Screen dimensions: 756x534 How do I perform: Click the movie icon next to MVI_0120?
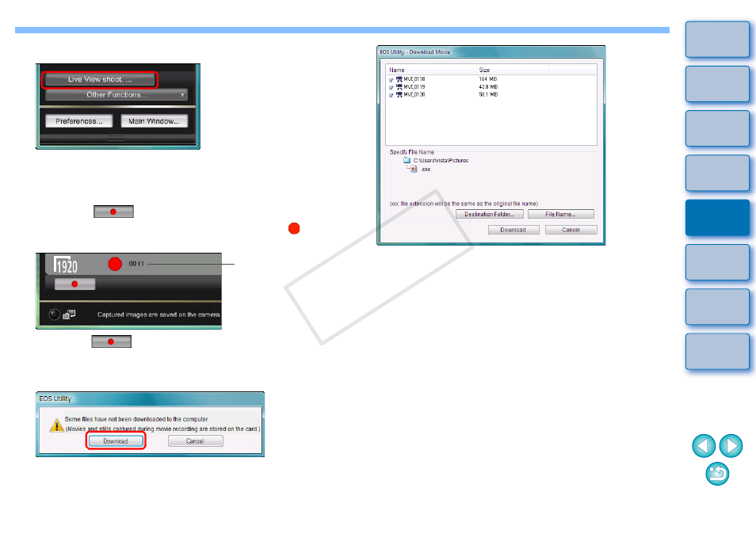tap(399, 94)
